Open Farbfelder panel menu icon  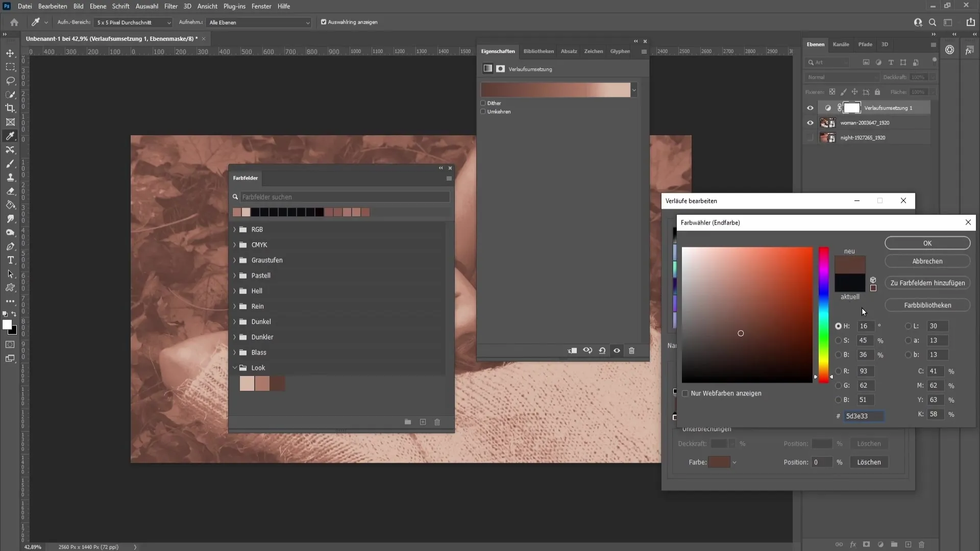coord(449,179)
